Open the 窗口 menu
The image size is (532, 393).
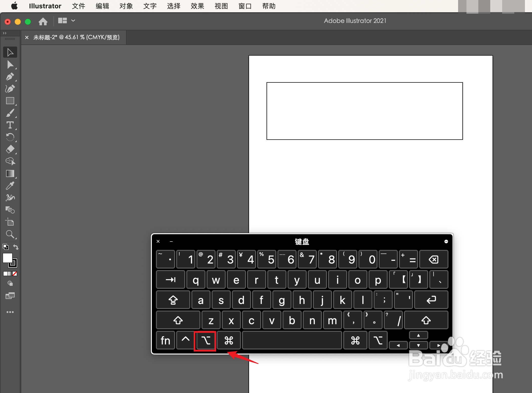(245, 6)
